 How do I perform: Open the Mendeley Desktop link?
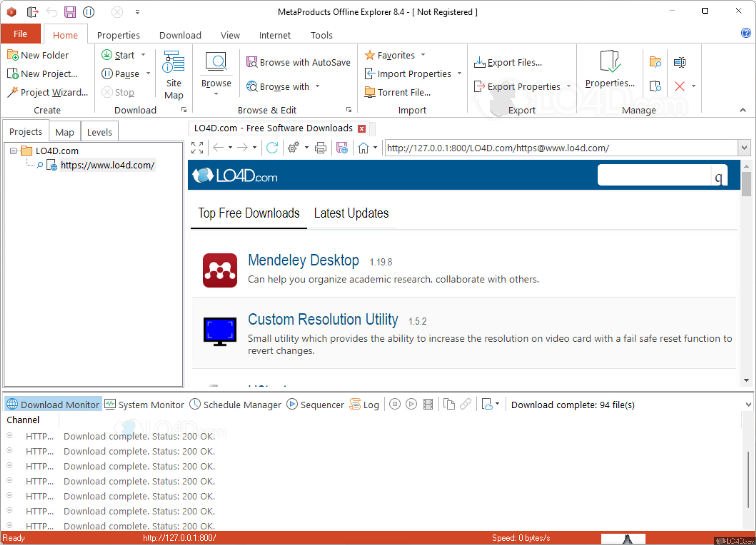[303, 260]
